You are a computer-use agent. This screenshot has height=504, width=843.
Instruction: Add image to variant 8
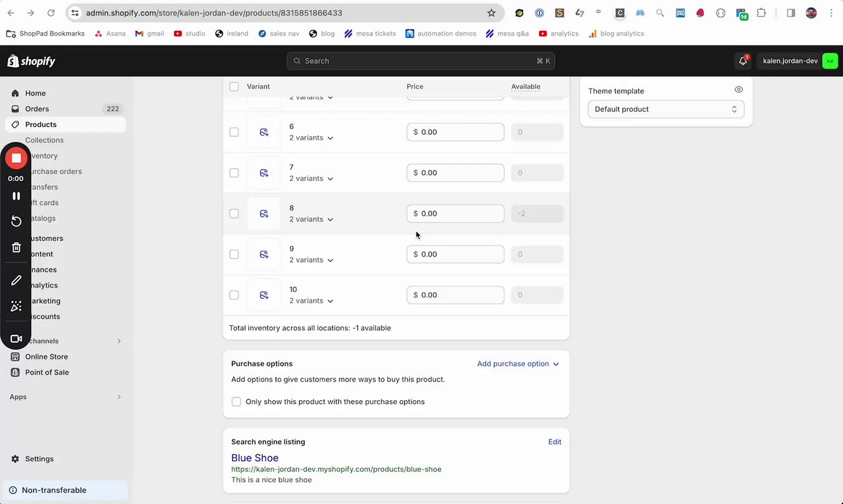(x=264, y=214)
